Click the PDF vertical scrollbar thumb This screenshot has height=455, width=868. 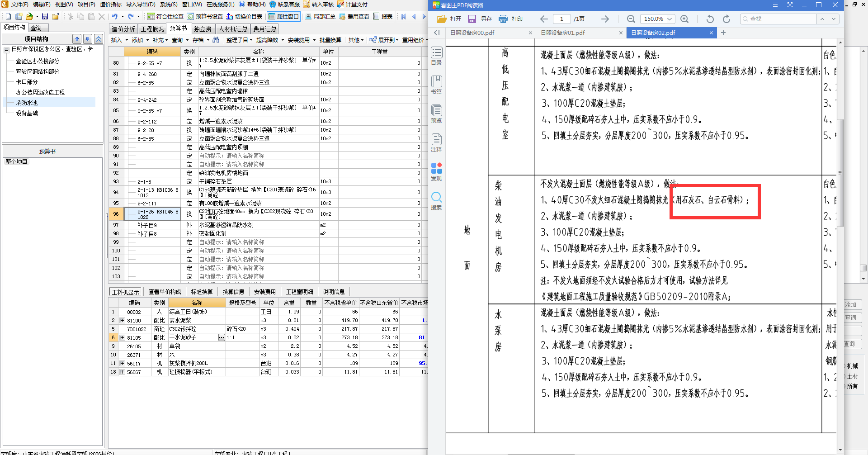(840, 173)
